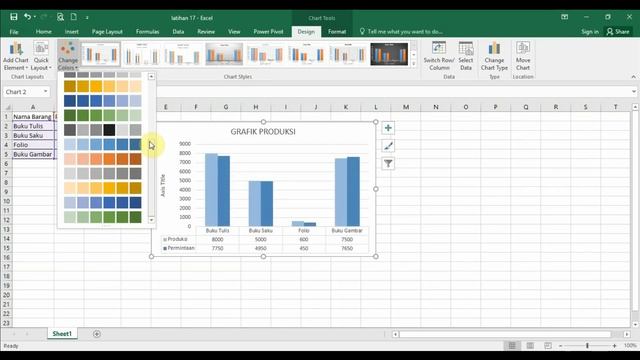Select column M header
Image resolution: width=640 pixels, height=360 pixels.
tap(406, 107)
